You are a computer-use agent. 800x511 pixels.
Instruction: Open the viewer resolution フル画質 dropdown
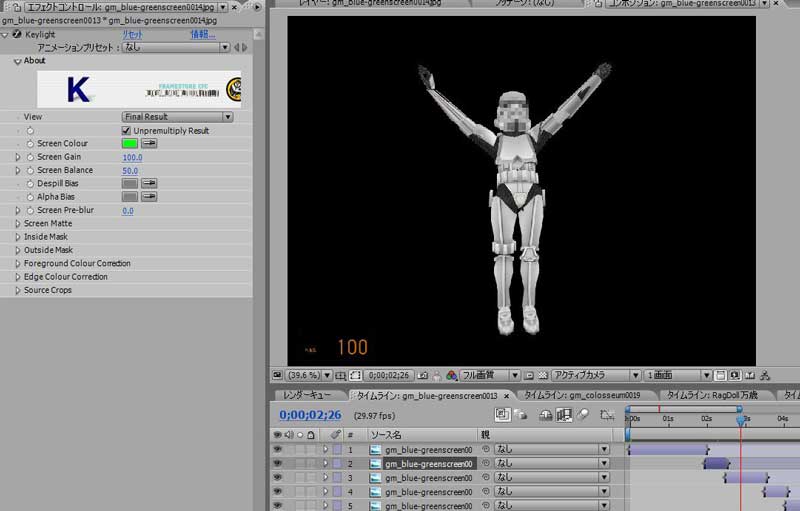click(x=489, y=375)
